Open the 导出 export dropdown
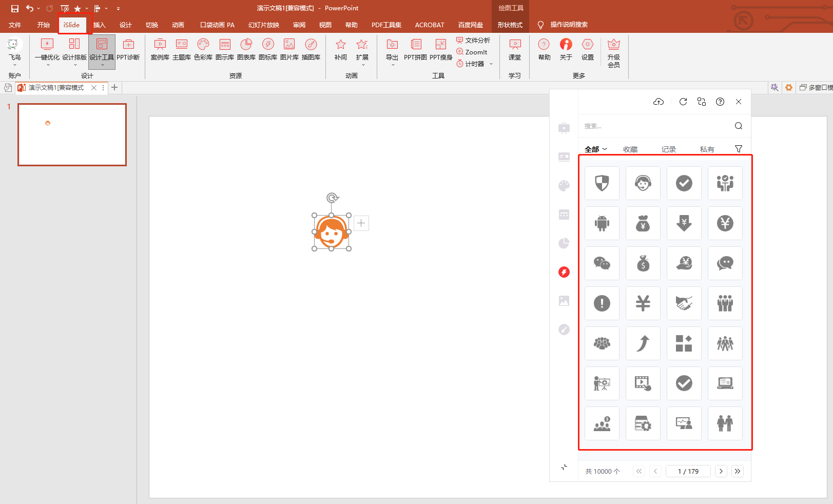 [x=392, y=52]
